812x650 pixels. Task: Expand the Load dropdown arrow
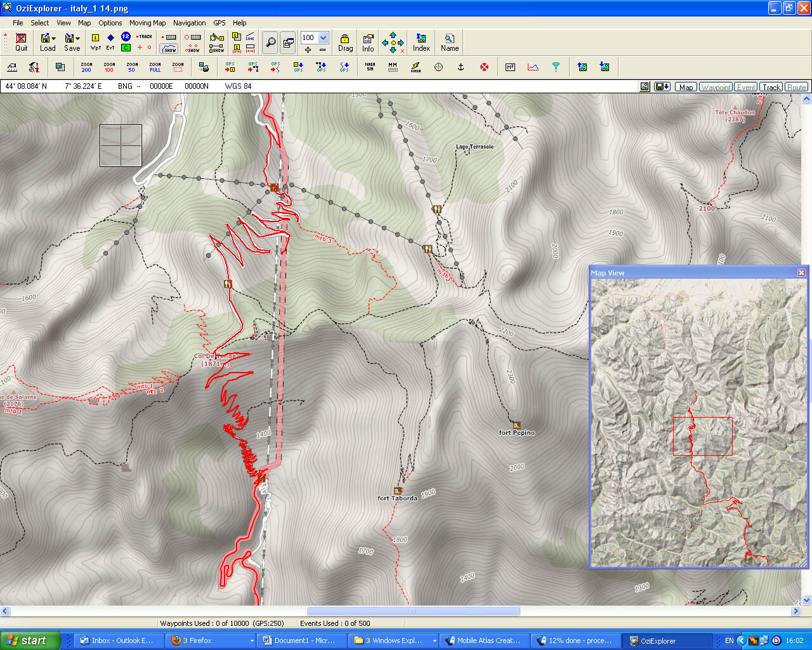tap(54, 38)
